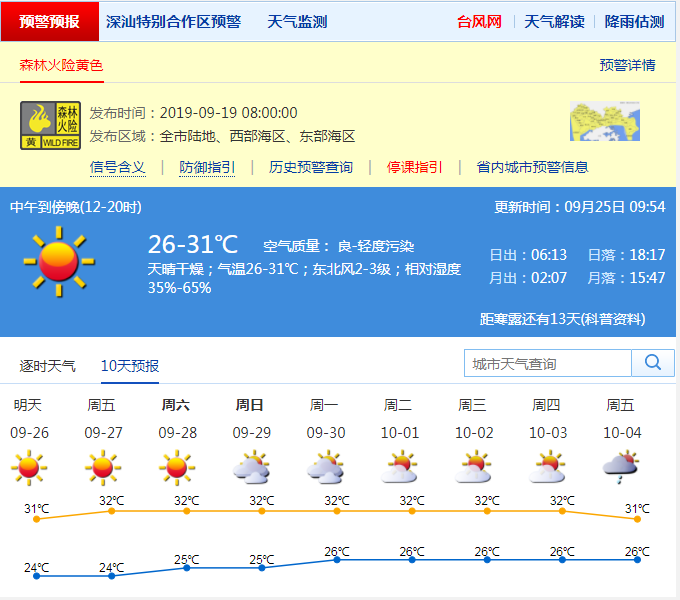Switch to 预警预报 tab
The height and width of the screenshot is (600, 680).
[50, 21]
